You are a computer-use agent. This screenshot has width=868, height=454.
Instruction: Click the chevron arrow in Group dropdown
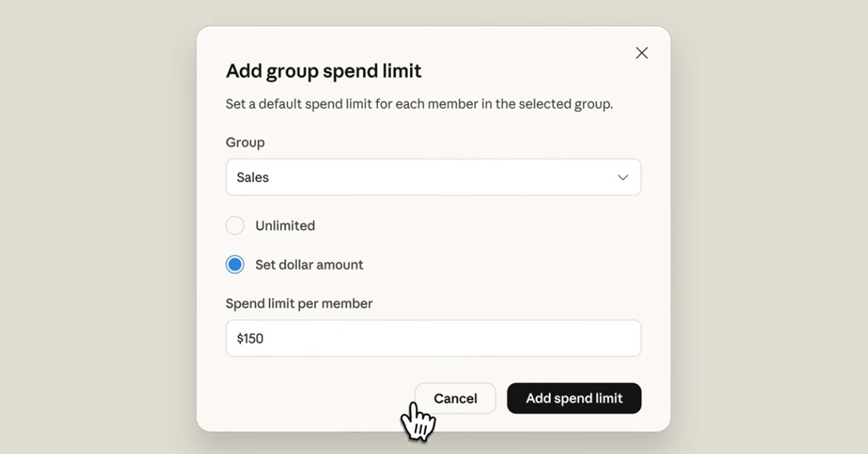coord(623,177)
